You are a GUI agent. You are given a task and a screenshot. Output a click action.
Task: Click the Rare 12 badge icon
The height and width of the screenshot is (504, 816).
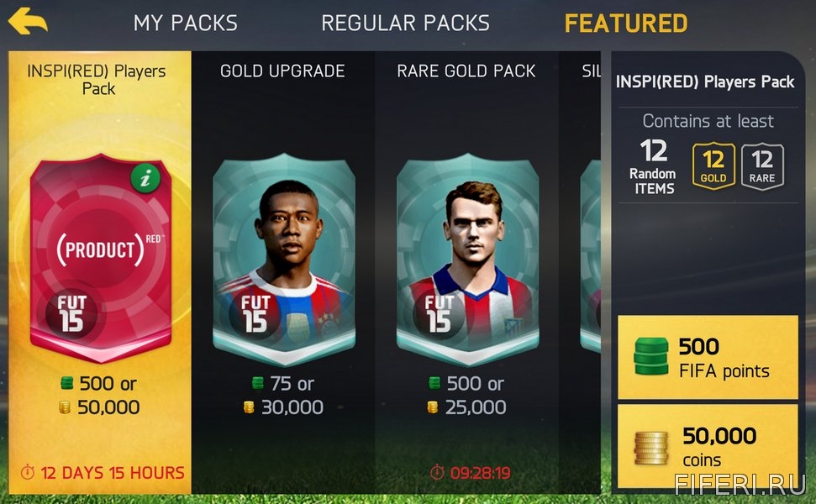tap(762, 166)
